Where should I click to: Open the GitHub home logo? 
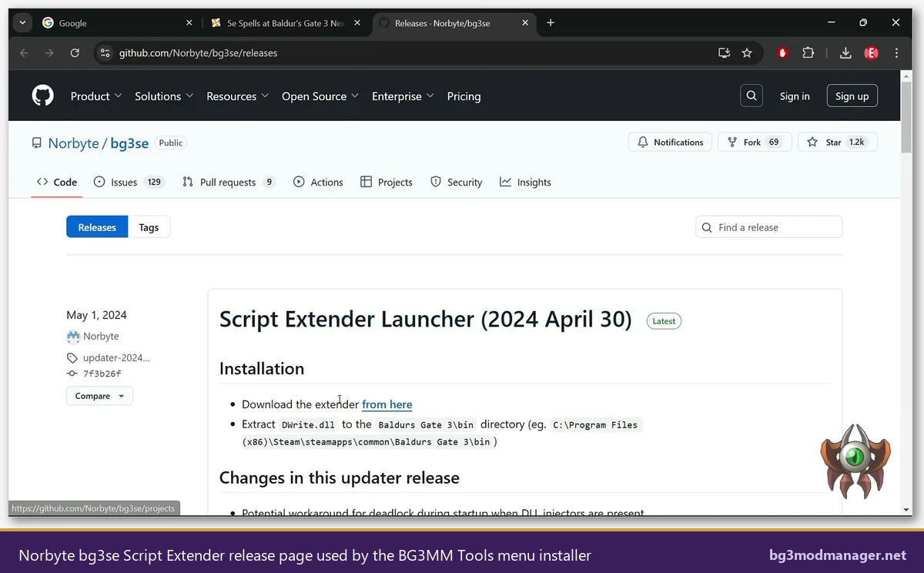(43, 95)
